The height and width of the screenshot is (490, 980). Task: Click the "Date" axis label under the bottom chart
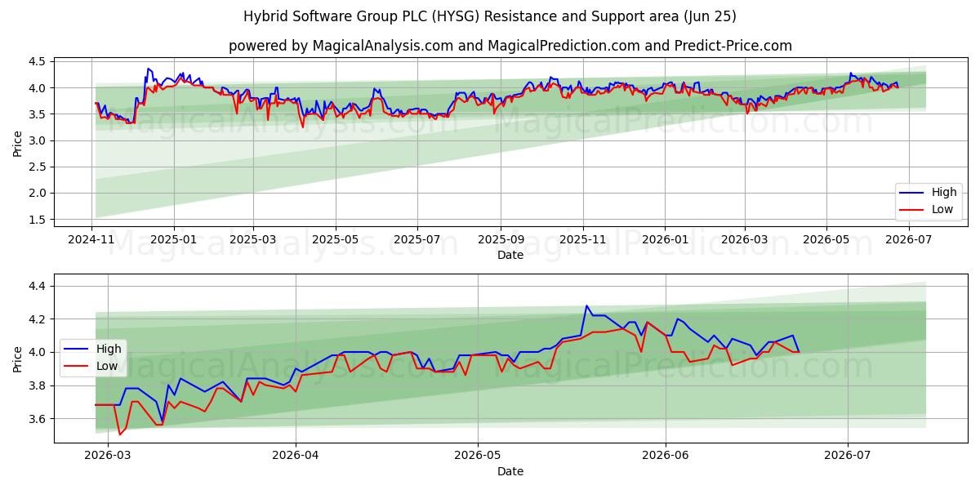[x=510, y=471]
